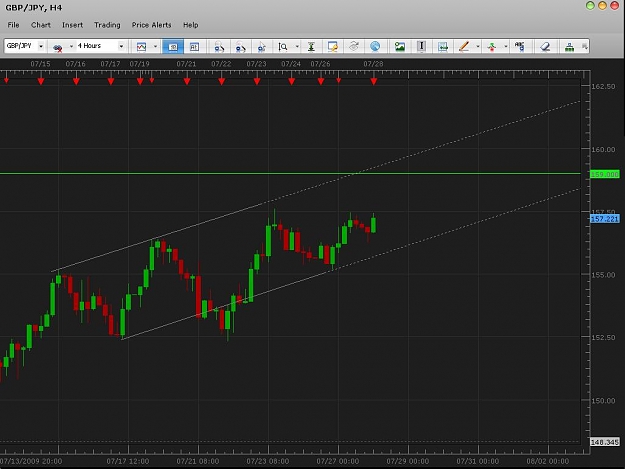Toggle the highlighted bid price button
Image resolution: width=625 pixels, height=469 pixels.
173,47
